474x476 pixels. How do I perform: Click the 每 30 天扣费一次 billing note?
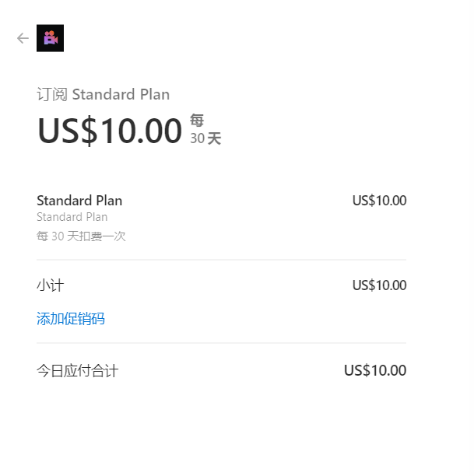(x=81, y=236)
